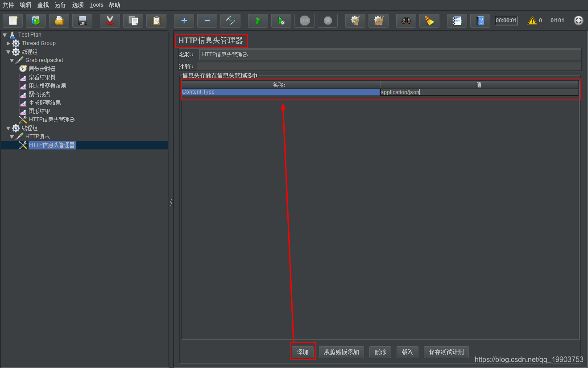Click the Paste clipboard icon

(x=156, y=21)
